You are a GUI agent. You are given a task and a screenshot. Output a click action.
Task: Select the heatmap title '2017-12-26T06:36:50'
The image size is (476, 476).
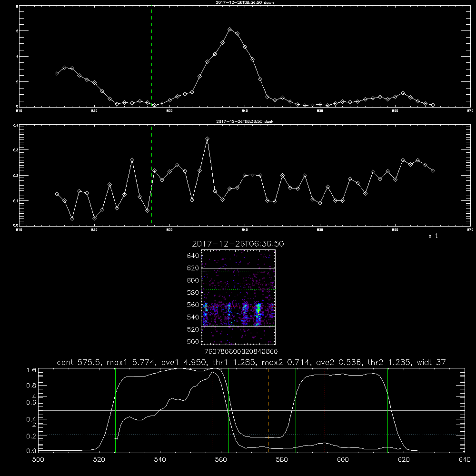[238, 244]
